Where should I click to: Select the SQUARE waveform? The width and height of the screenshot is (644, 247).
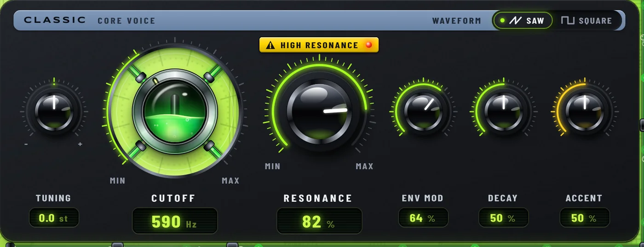pos(586,21)
